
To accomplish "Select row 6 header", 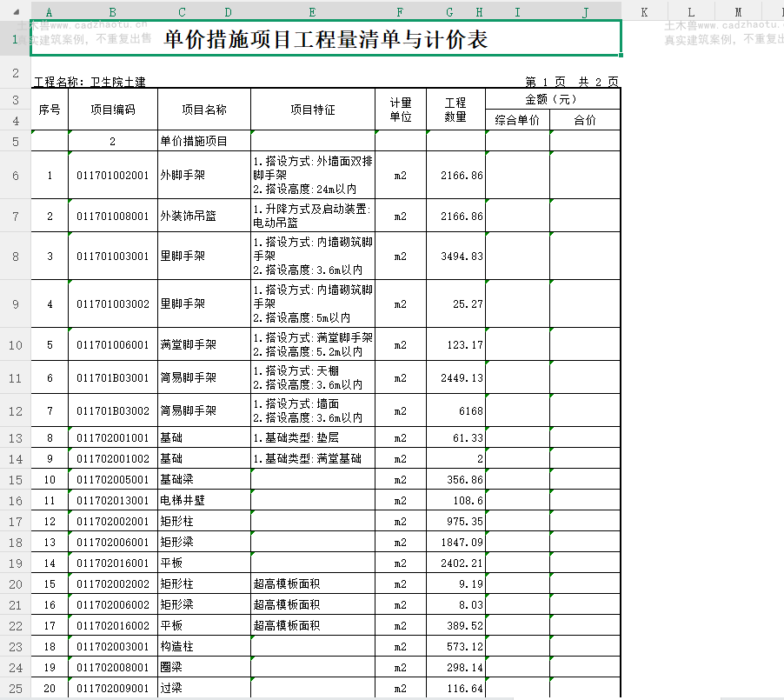I will 16,175.
